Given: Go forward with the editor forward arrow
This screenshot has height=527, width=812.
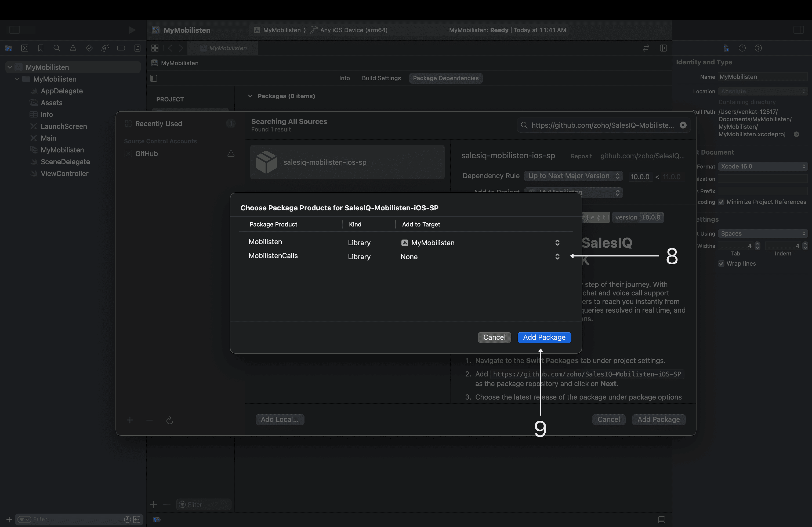Looking at the screenshot, I should point(181,48).
